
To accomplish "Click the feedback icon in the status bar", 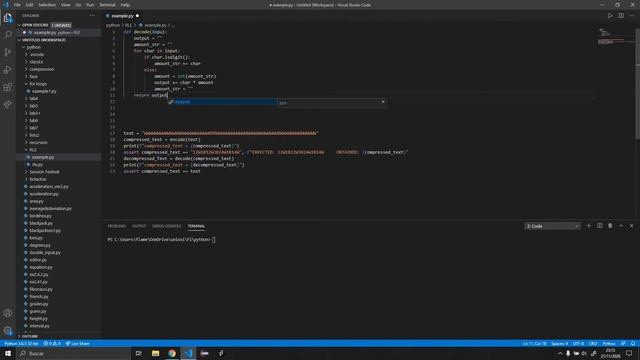I will [x=623, y=344].
